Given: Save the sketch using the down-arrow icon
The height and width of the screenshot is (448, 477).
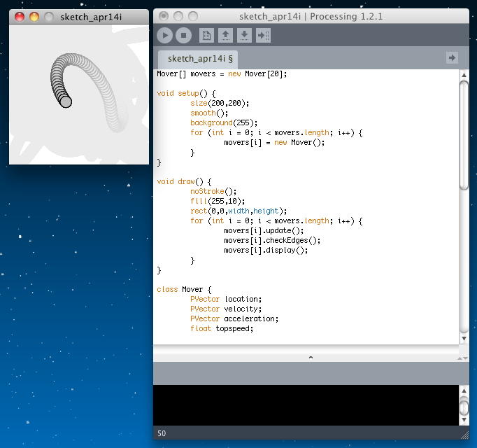Looking at the screenshot, I should pos(244,35).
